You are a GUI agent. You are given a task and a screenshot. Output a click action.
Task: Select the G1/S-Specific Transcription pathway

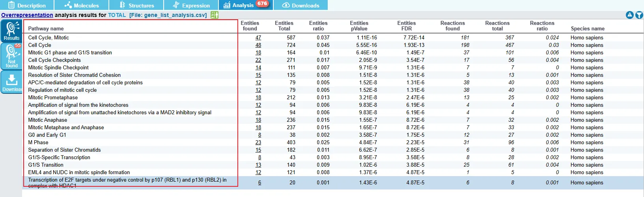(x=59, y=157)
